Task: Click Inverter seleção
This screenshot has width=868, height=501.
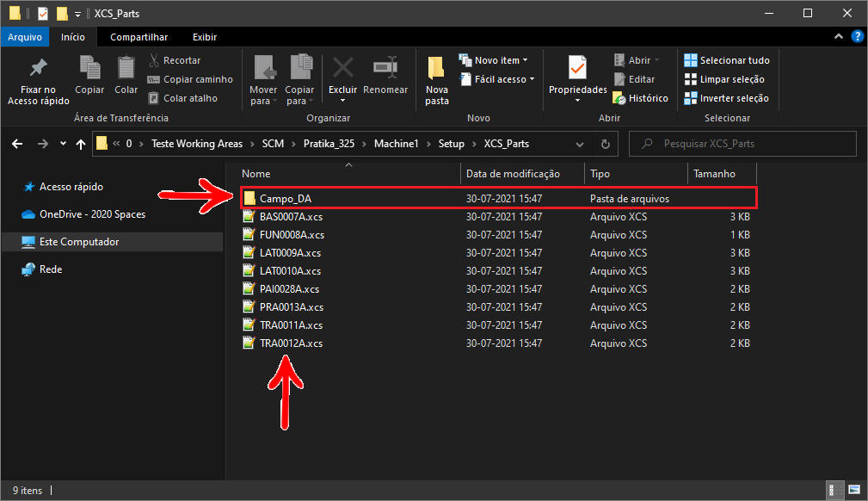Action: click(727, 98)
